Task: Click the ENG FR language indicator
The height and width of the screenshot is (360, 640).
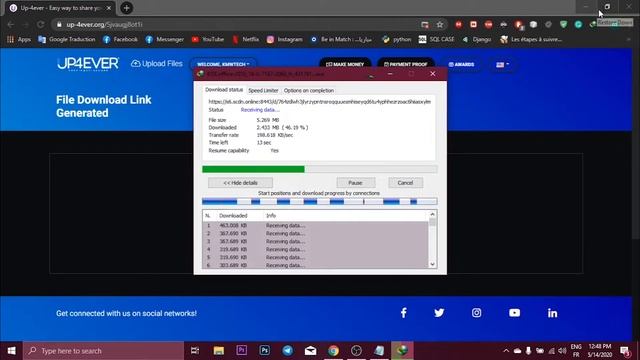Action: (576, 351)
